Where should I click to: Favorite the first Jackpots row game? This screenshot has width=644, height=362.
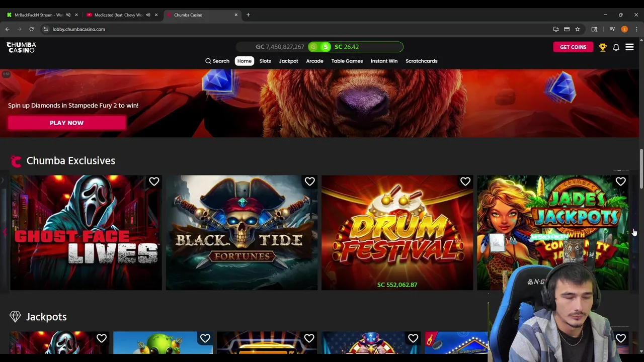click(x=101, y=338)
